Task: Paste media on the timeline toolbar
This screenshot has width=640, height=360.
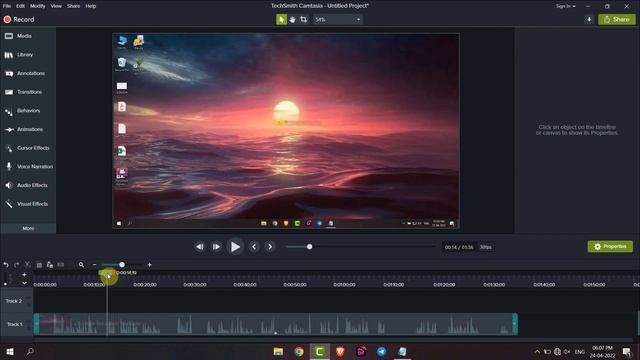Action: (x=50, y=265)
